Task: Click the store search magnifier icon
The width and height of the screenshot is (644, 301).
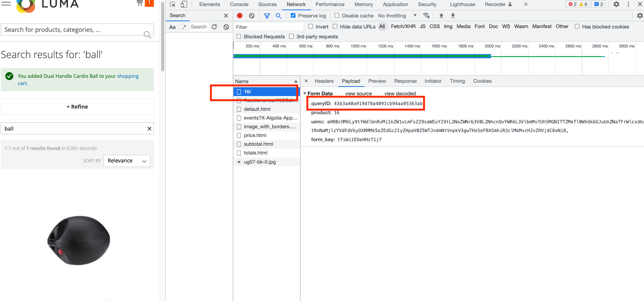Action: (x=147, y=35)
